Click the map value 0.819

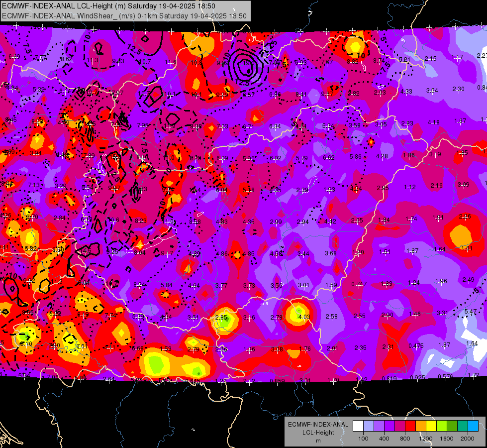pos(389,378)
